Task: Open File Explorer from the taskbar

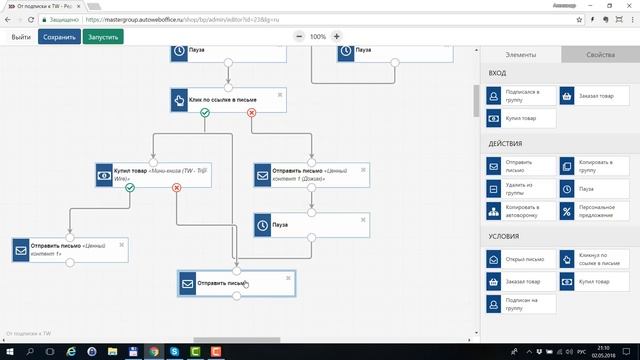Action: [112, 351]
